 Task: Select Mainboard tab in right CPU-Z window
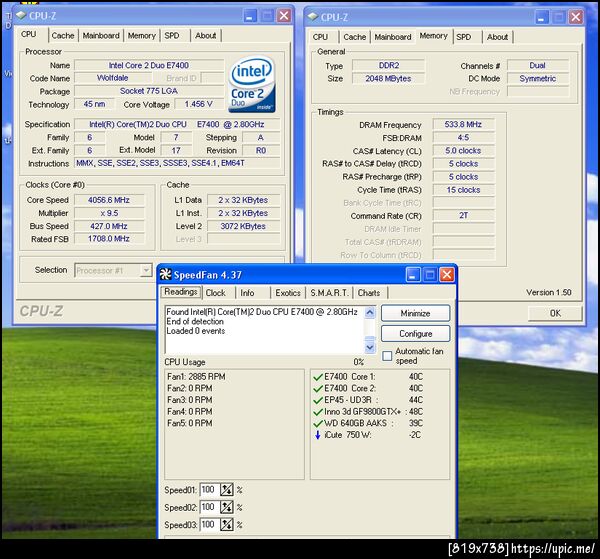393,37
